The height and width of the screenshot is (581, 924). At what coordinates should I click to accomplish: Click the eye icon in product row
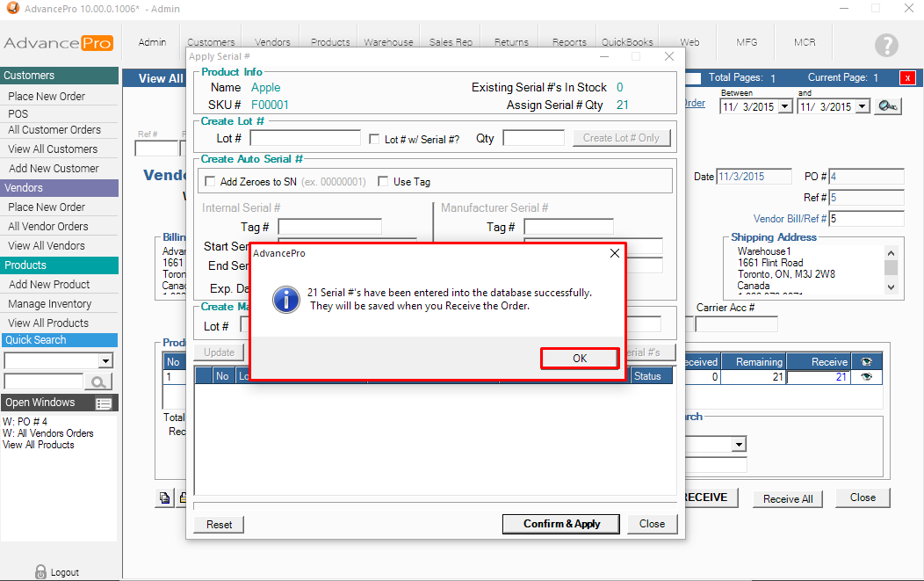[x=867, y=377]
